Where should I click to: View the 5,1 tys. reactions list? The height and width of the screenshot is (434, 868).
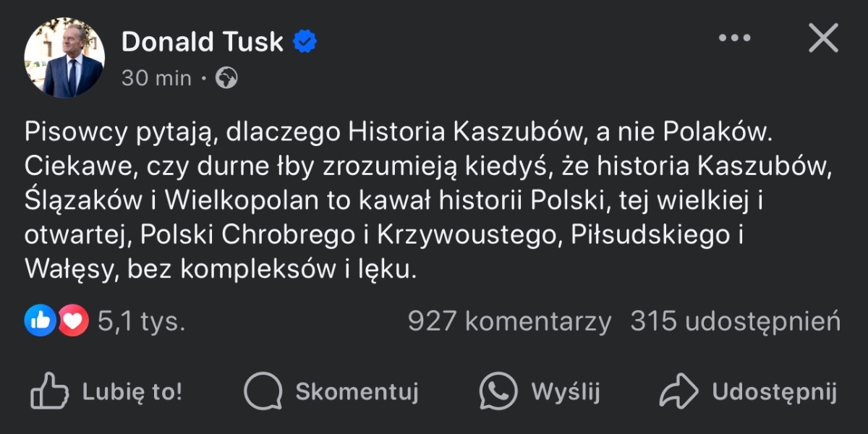pos(141,321)
